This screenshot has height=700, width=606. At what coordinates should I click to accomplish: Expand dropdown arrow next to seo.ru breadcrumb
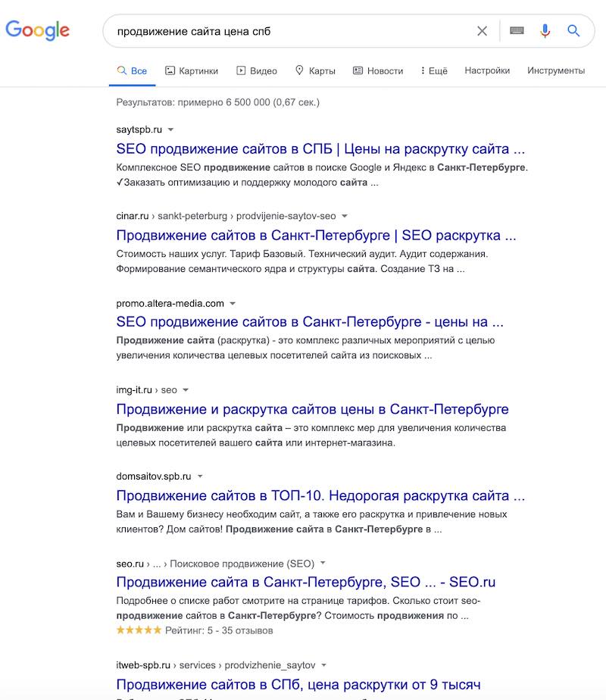[x=323, y=563]
